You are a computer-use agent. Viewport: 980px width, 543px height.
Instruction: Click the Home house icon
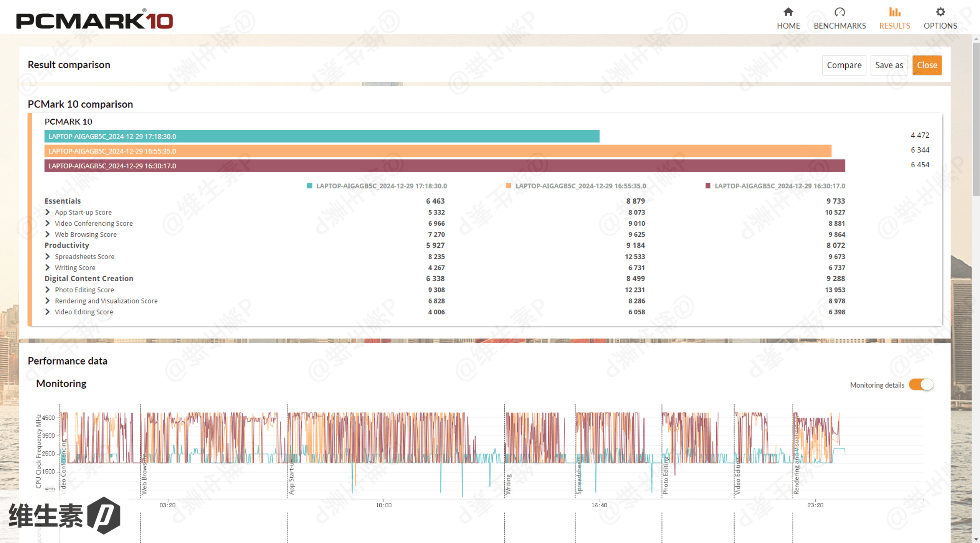788,12
